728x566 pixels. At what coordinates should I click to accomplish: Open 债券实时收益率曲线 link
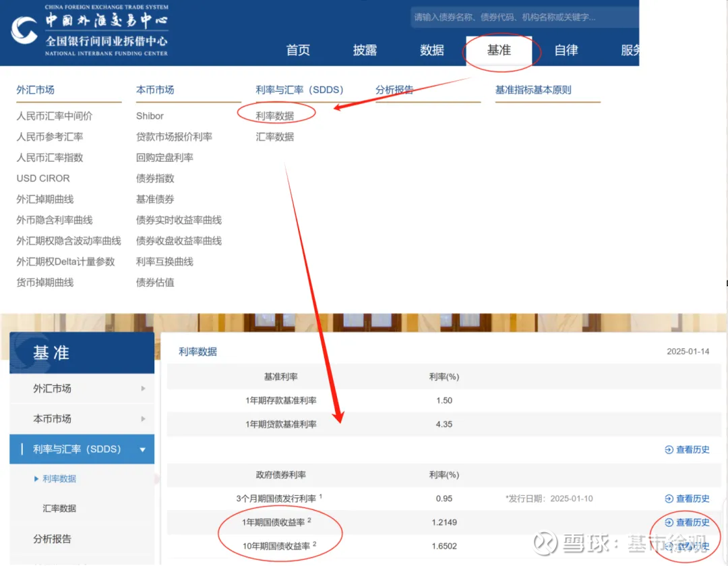click(179, 220)
